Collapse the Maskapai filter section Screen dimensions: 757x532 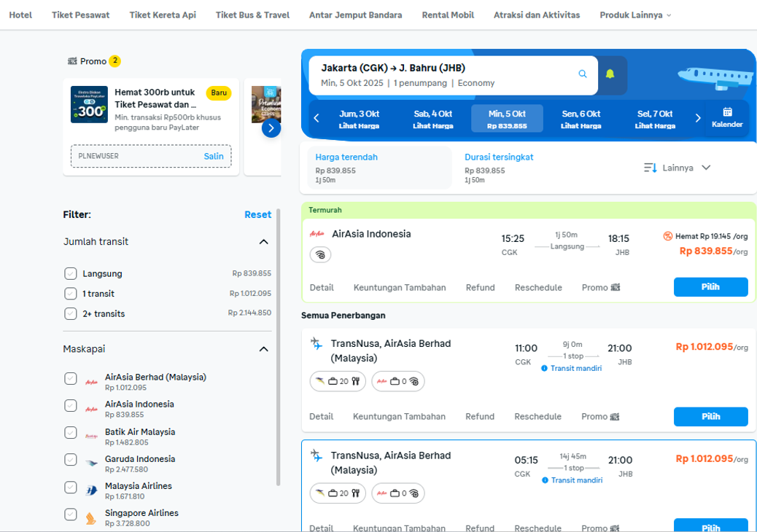coord(264,349)
